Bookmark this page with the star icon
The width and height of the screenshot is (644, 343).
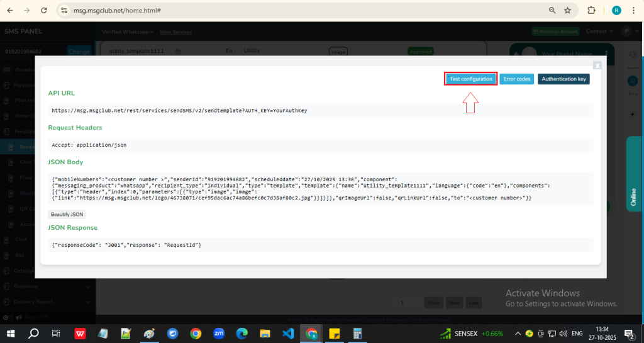pos(567,11)
